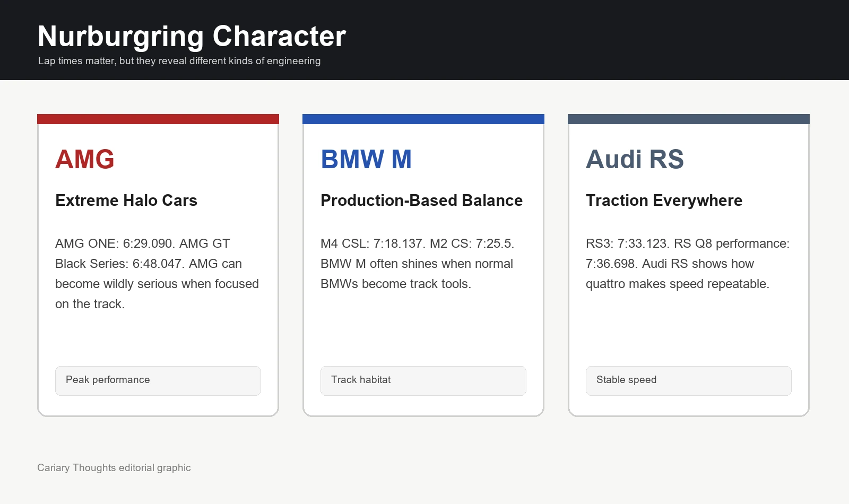The image size is (849, 504).
Task: Click the Stable speed tag
Action: pos(689,380)
